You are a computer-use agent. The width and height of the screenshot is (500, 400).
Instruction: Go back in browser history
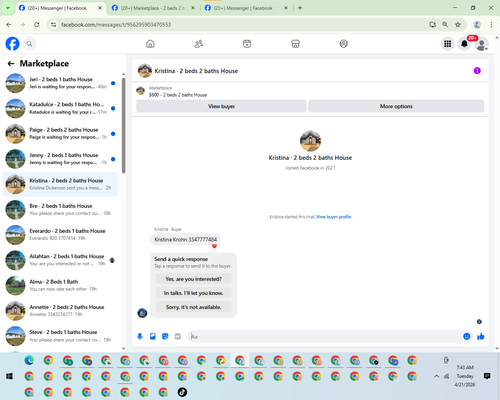[x=9, y=25]
